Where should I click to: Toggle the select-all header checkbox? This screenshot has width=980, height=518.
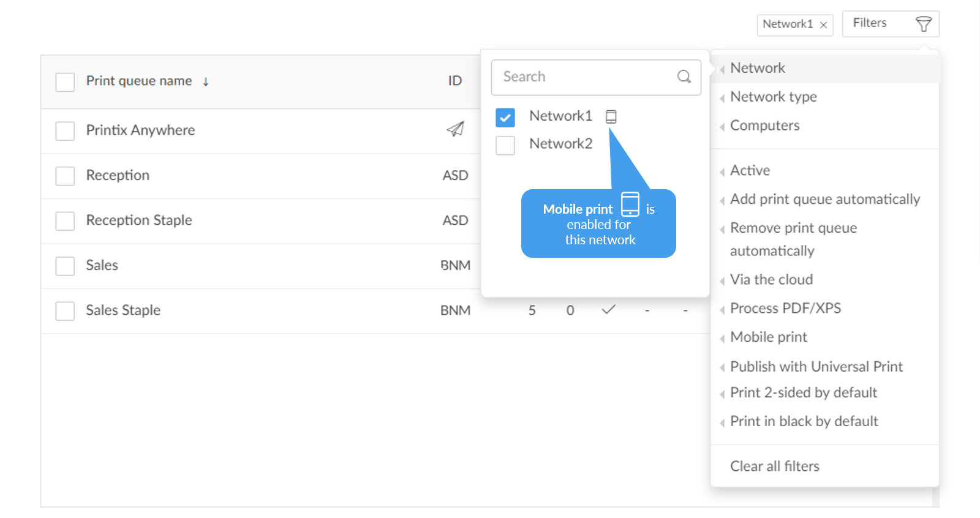tap(65, 82)
